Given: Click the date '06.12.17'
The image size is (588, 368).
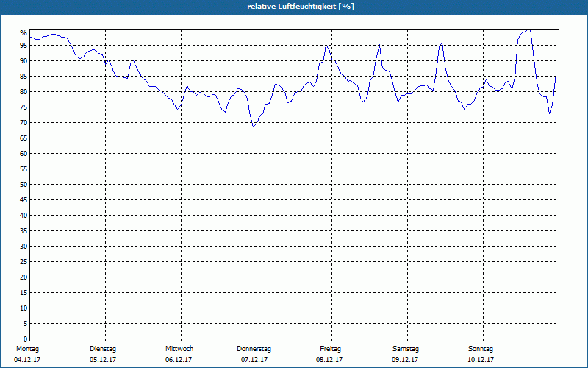Looking at the screenshot, I should point(179,360).
